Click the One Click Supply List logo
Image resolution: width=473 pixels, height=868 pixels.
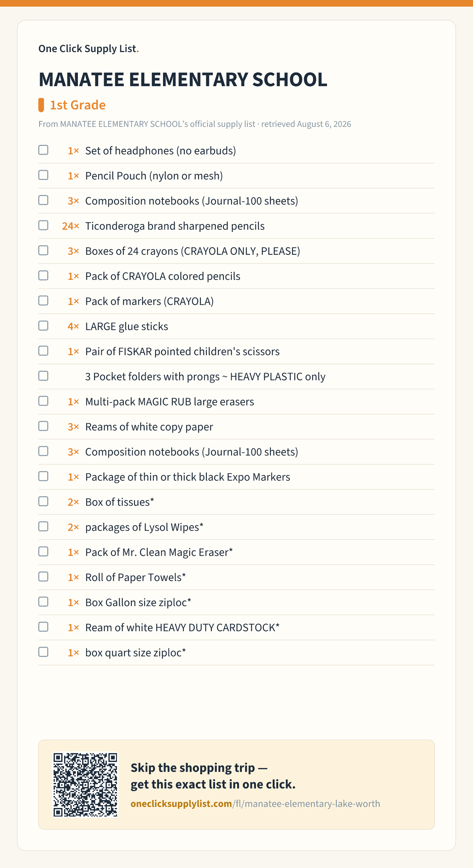[89, 49]
